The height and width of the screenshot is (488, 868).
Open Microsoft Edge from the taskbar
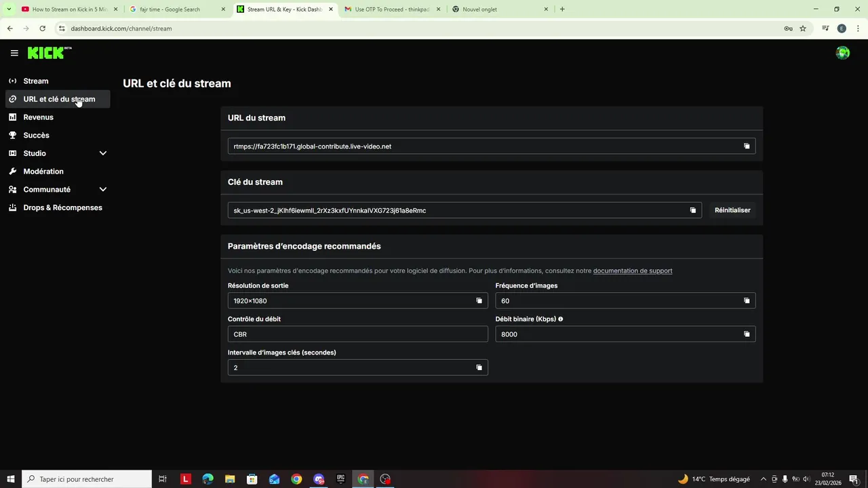[x=208, y=479]
